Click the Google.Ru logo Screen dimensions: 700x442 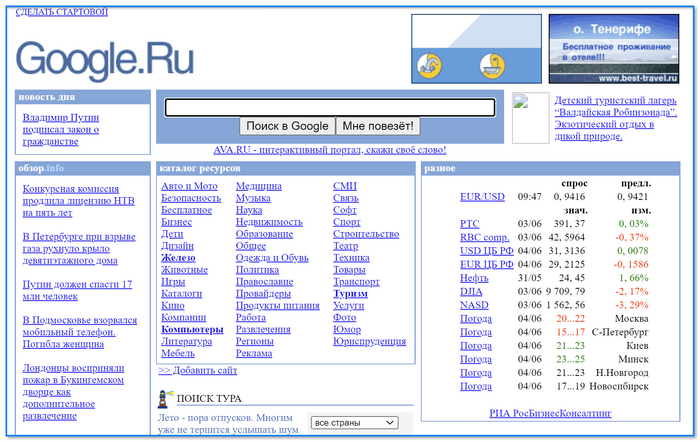pyautogui.click(x=104, y=59)
